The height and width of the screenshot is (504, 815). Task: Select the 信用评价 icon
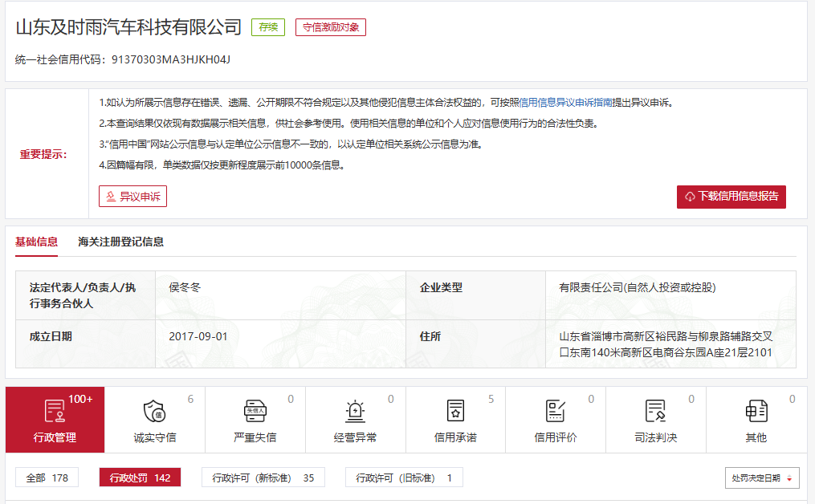555,411
